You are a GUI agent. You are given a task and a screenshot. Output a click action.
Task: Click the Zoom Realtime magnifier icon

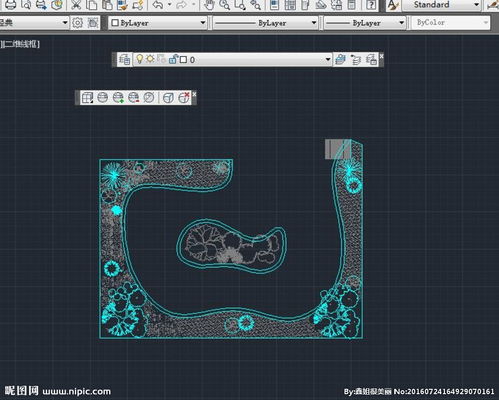[x=225, y=5]
